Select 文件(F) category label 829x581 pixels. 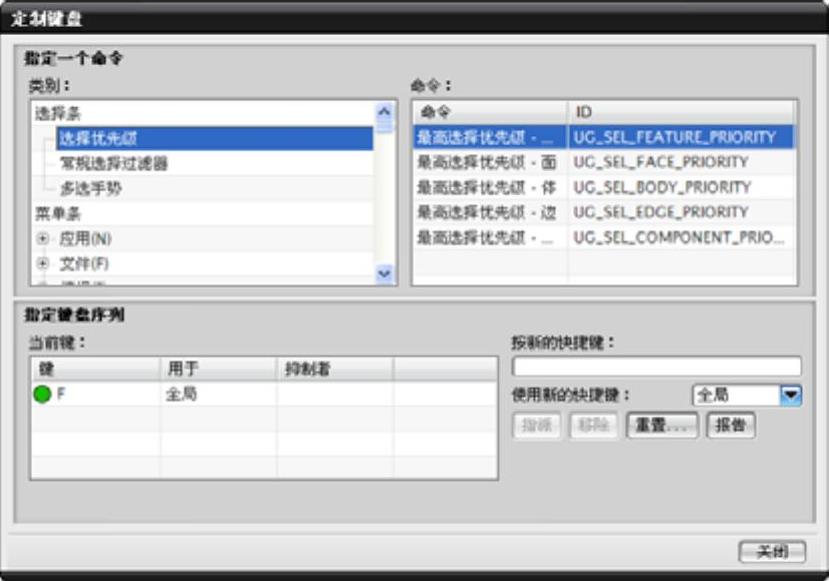pyautogui.click(x=84, y=264)
